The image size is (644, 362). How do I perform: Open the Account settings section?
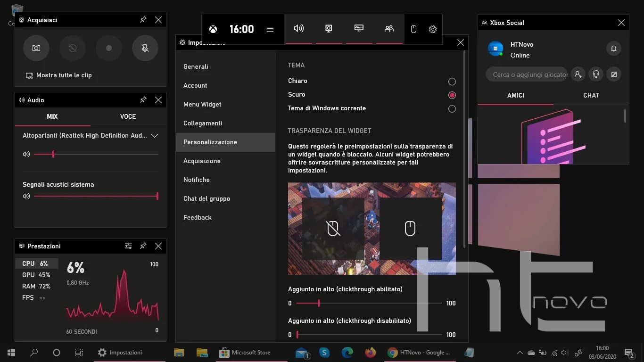(225, 85)
